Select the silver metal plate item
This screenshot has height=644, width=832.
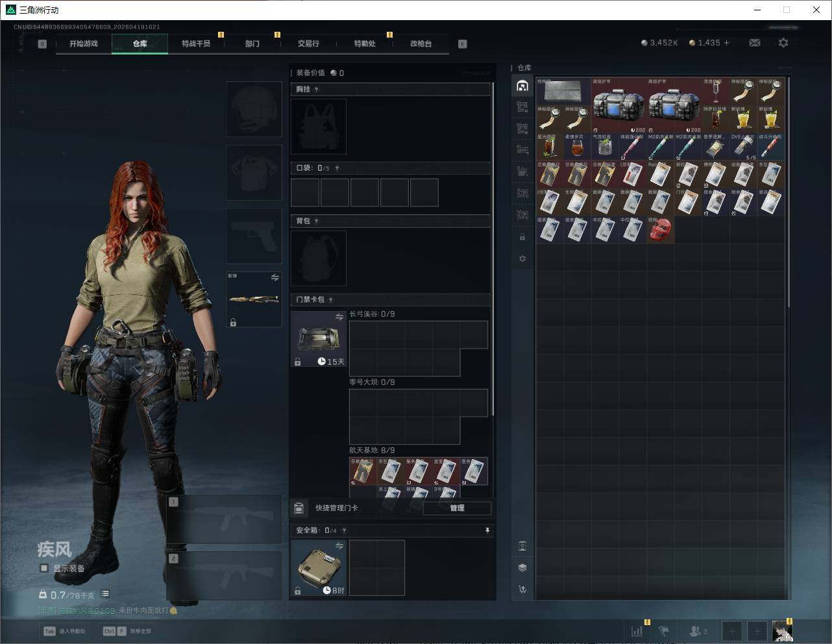563,92
